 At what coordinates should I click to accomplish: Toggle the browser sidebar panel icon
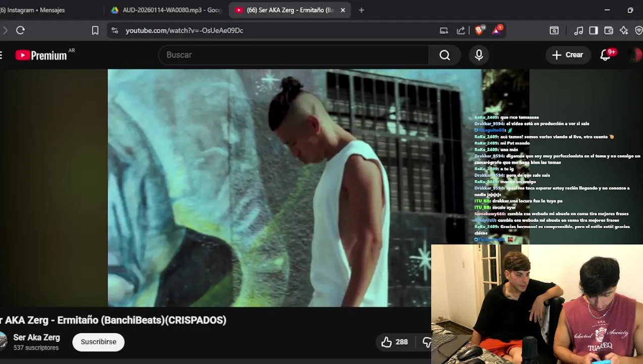(x=593, y=30)
